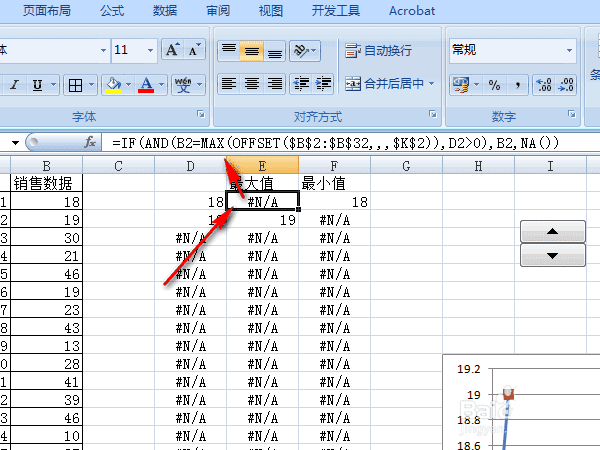This screenshot has width=600, height=450.
Task: Open the font name dropdown
Action: coord(103,50)
